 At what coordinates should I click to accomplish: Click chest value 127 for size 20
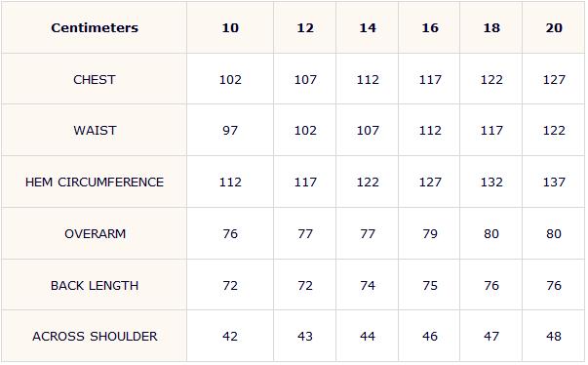[x=554, y=79]
